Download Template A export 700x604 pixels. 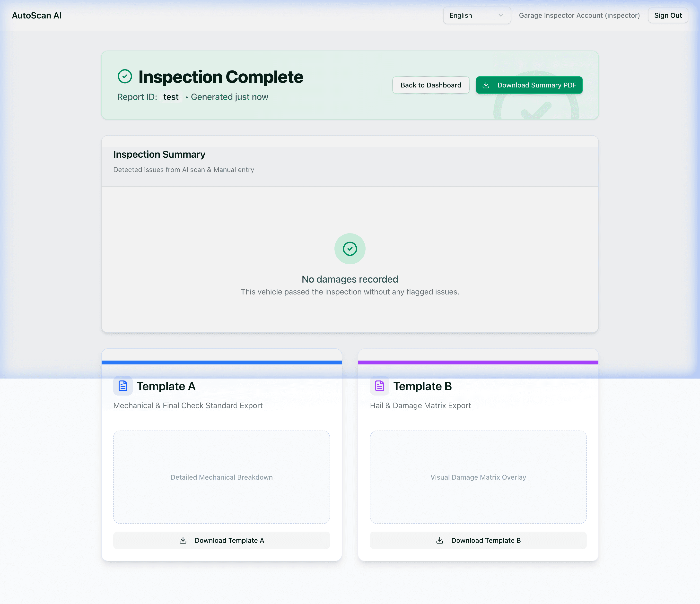click(221, 541)
